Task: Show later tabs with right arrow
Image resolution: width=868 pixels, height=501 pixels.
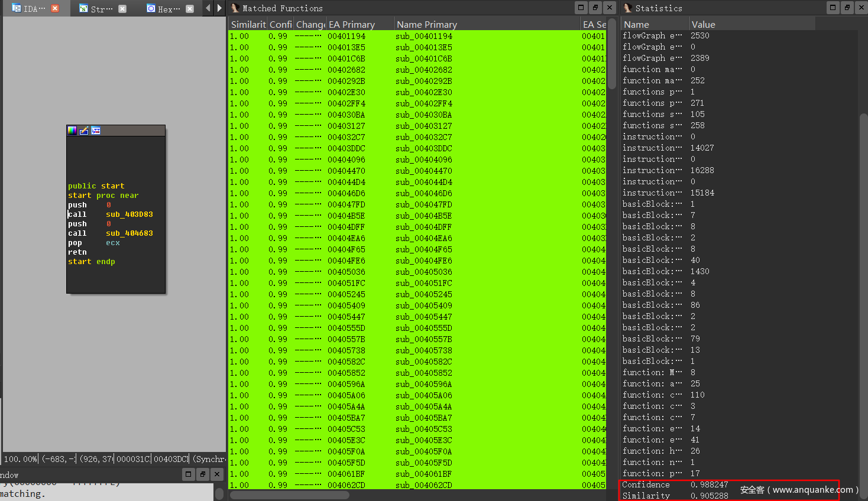Action: click(219, 8)
